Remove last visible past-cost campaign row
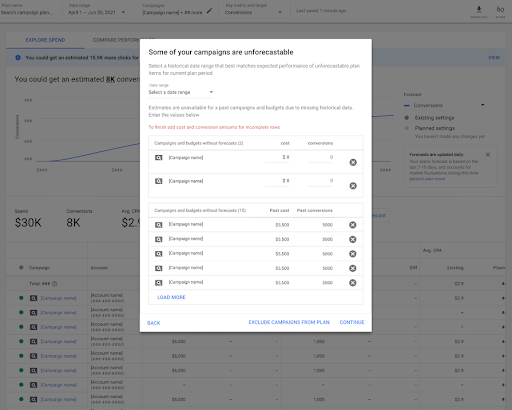Image resolution: width=512 pixels, height=410 pixels. click(353, 283)
